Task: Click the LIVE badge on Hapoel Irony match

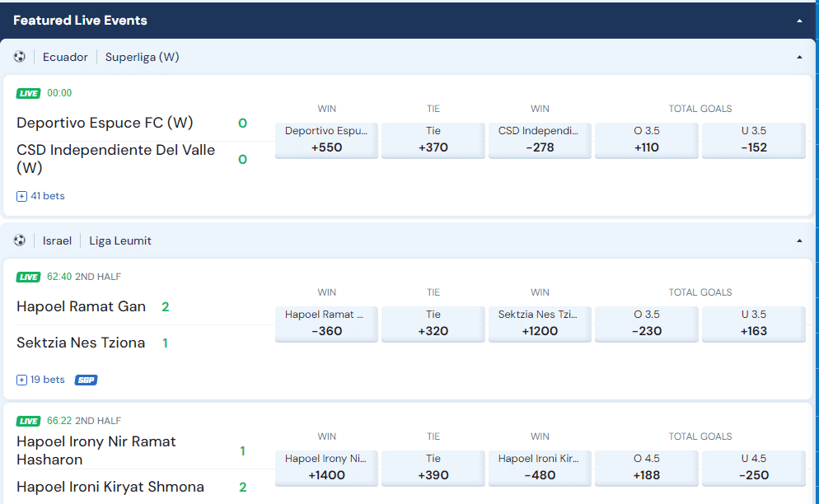Action: [28, 420]
